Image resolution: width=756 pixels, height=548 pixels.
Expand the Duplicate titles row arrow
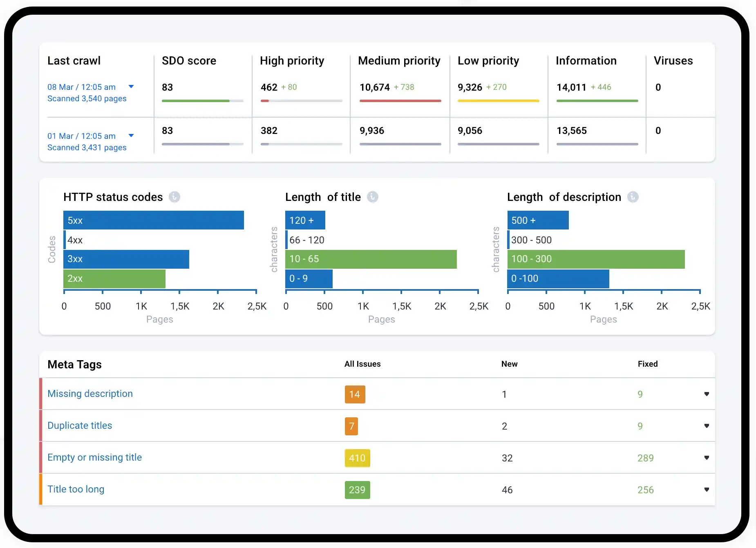point(707,426)
